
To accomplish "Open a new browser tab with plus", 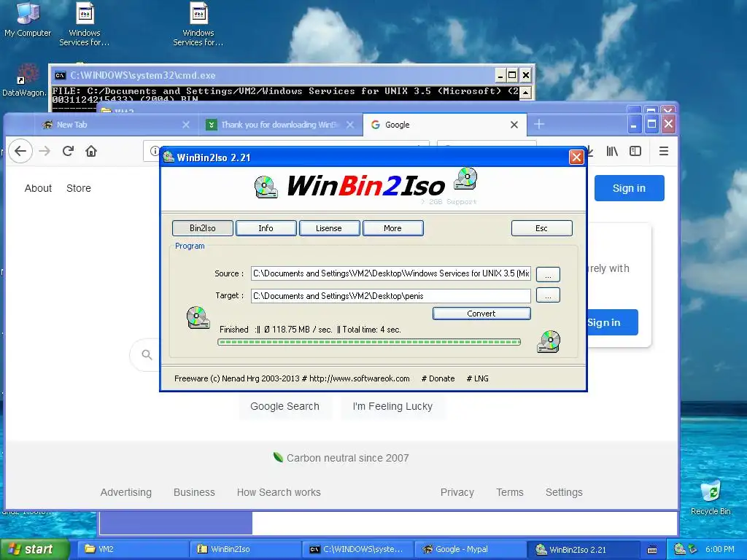I will coord(539,124).
